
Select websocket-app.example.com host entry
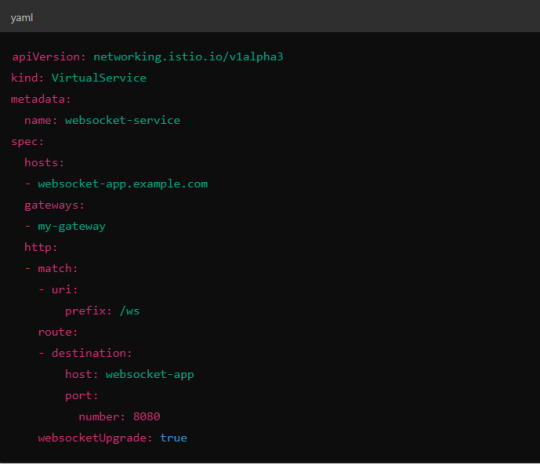coord(123,184)
